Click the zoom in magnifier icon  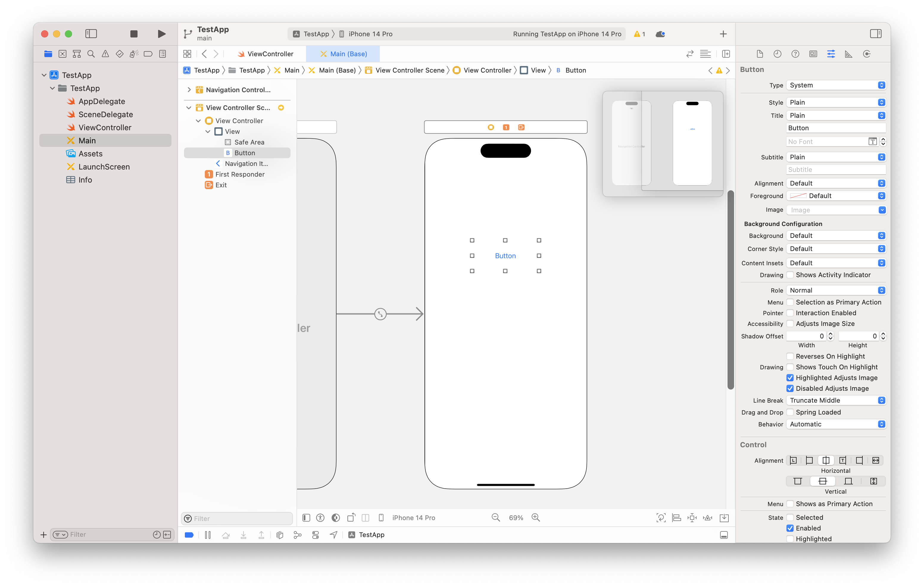(536, 518)
